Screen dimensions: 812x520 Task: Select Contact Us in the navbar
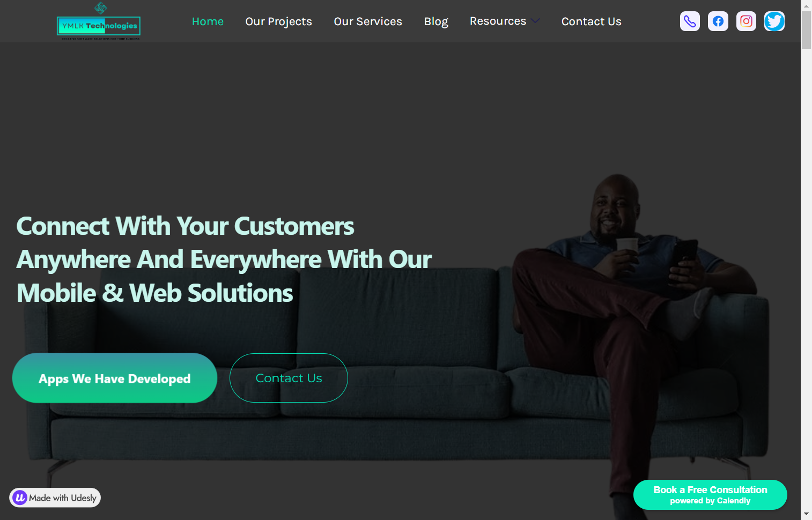pos(591,21)
